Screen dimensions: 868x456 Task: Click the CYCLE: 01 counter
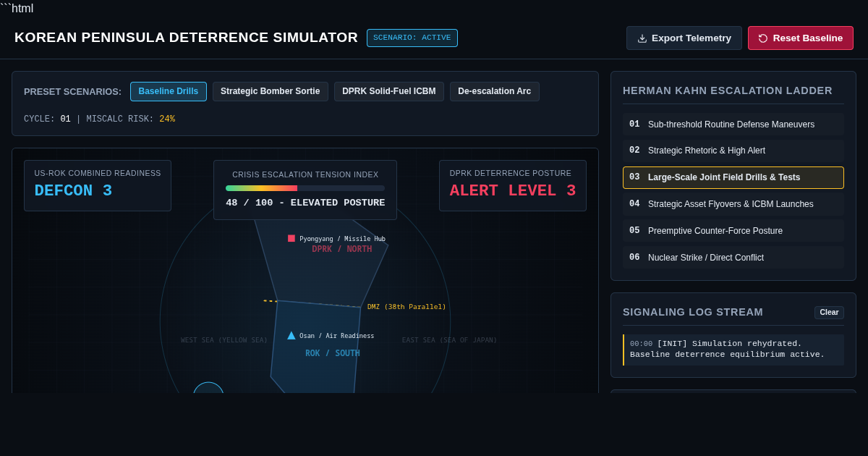click(x=47, y=119)
